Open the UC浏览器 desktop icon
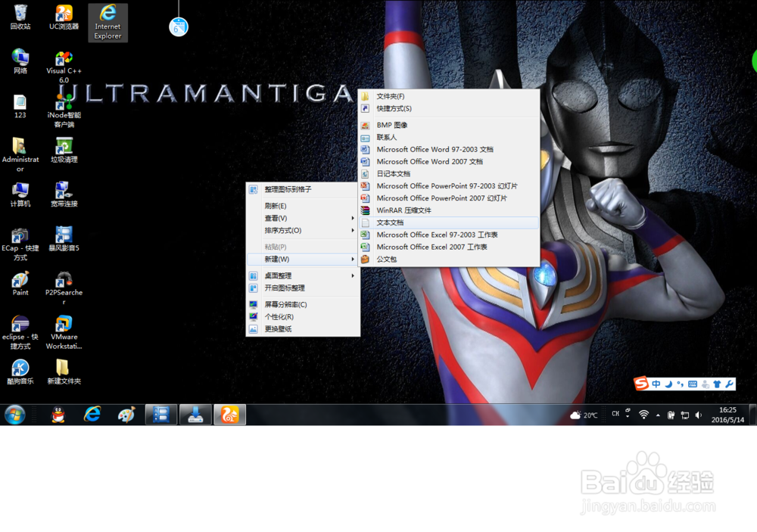Image resolution: width=757 pixels, height=532 pixels. pos(64,17)
